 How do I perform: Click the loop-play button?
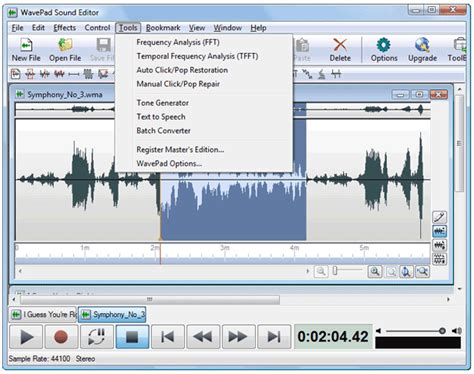point(97,337)
